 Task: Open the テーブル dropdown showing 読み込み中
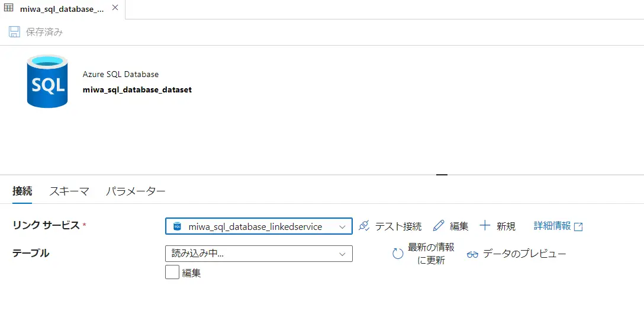point(259,254)
